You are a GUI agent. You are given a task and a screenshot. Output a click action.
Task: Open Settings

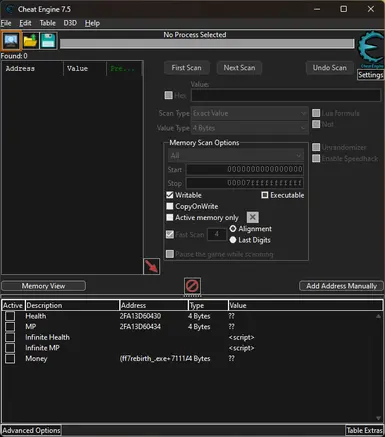(x=371, y=75)
